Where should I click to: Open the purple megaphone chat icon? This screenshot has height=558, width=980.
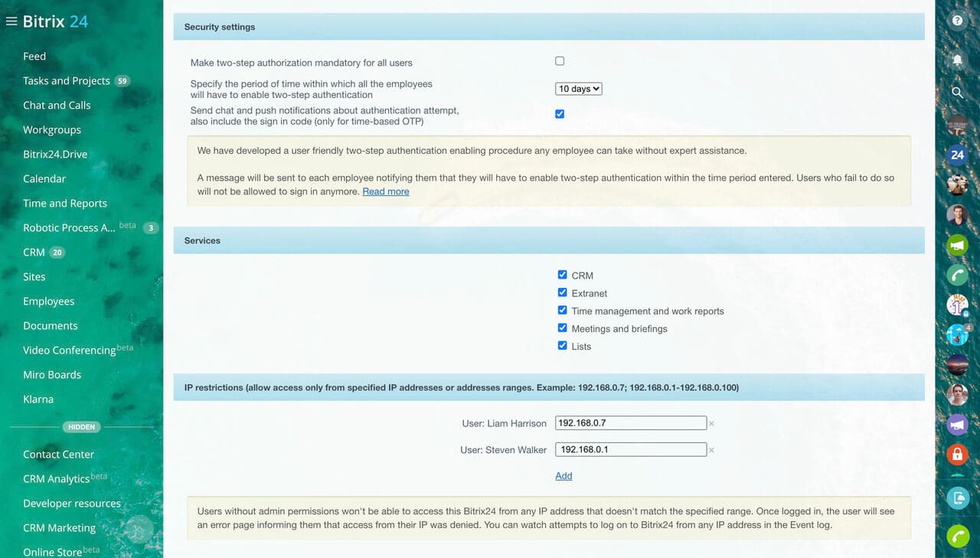pos(957,425)
